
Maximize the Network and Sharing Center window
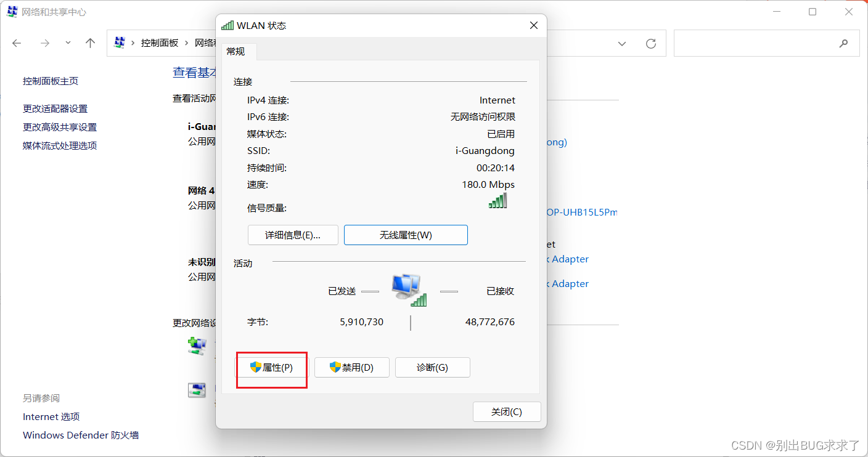click(x=813, y=12)
